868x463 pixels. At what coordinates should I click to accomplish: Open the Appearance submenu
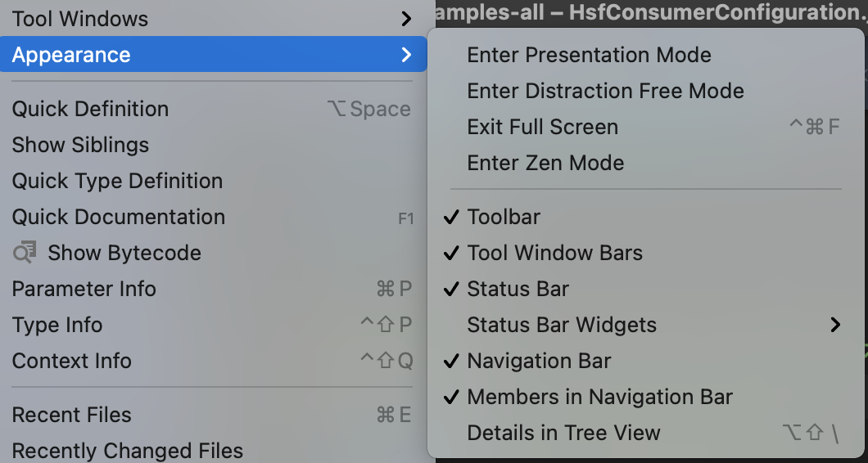(213, 54)
